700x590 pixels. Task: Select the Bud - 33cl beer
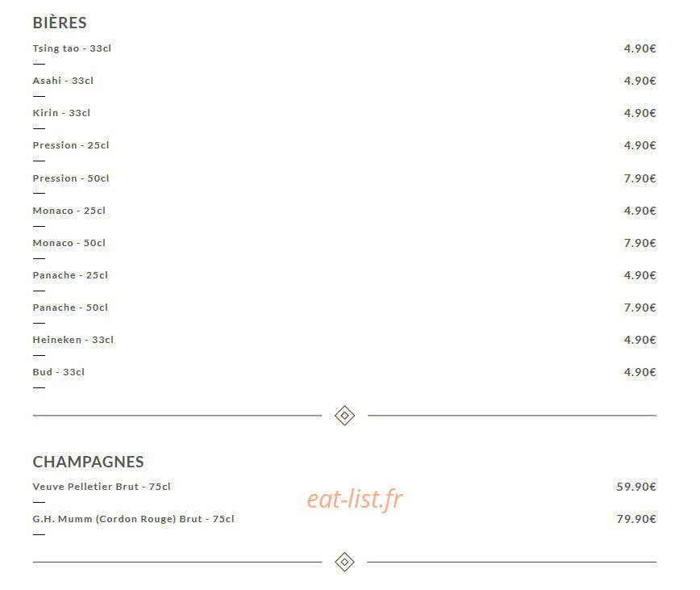[59, 372]
